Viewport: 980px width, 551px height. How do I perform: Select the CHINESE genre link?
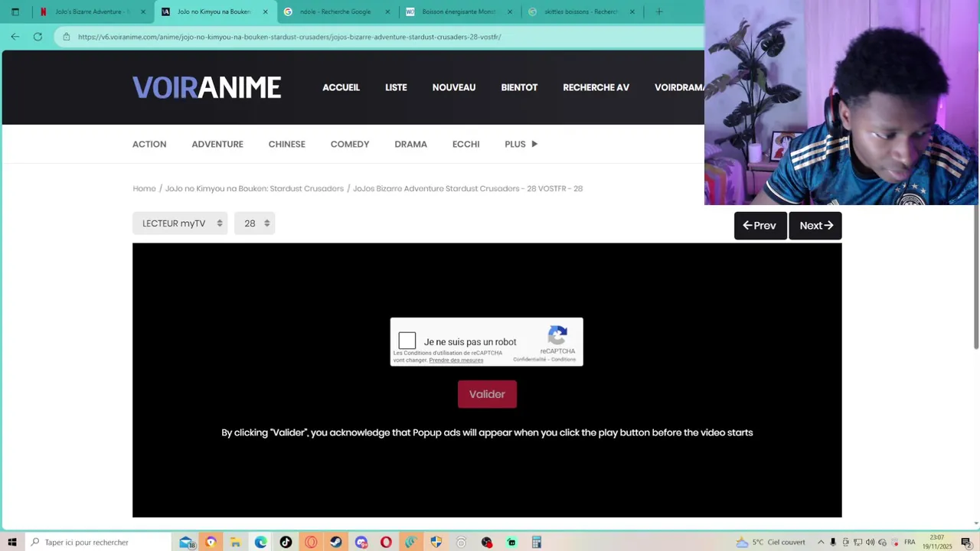pyautogui.click(x=286, y=144)
